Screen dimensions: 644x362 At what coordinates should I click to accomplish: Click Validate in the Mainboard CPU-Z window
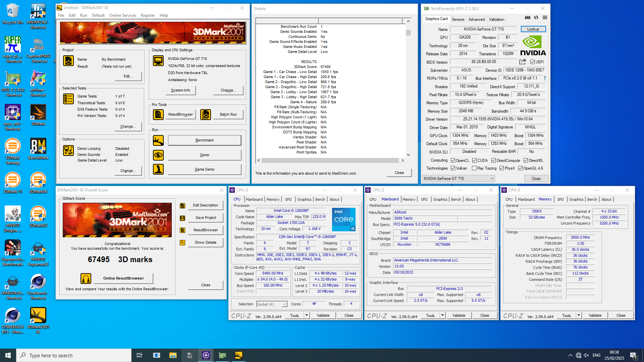[x=459, y=315]
